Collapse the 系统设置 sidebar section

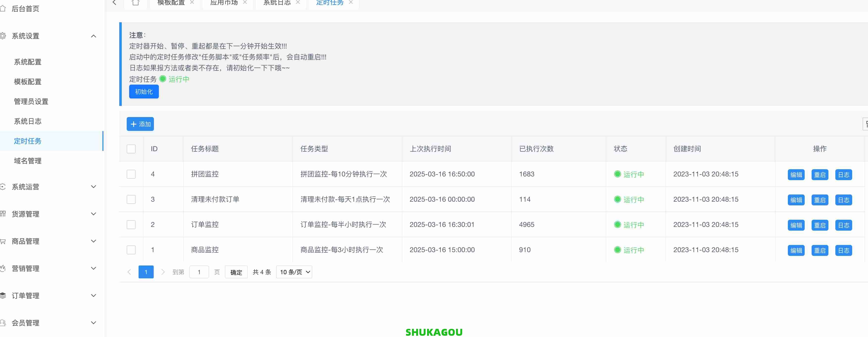94,36
